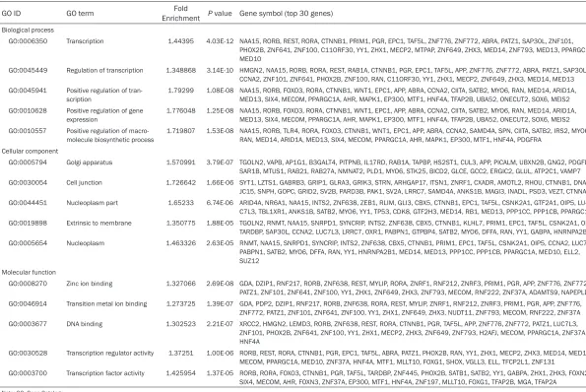This screenshot has width=586, height=392.
Task: Click the GO term column header
Action: tap(80, 14)
